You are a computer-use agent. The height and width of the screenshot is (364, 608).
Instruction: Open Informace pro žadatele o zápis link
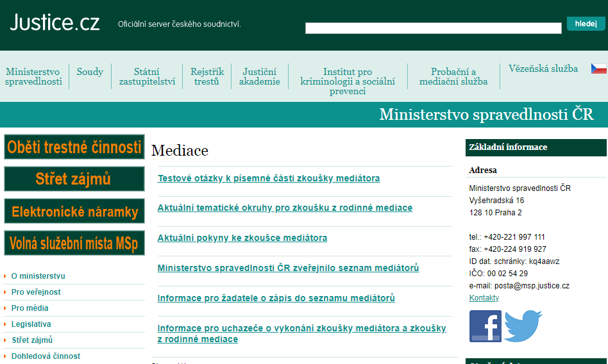(x=276, y=298)
